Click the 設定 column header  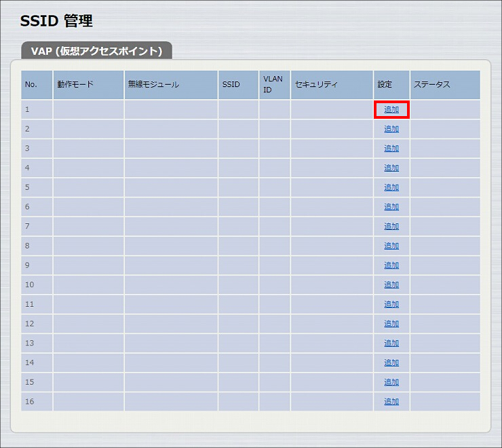391,85
